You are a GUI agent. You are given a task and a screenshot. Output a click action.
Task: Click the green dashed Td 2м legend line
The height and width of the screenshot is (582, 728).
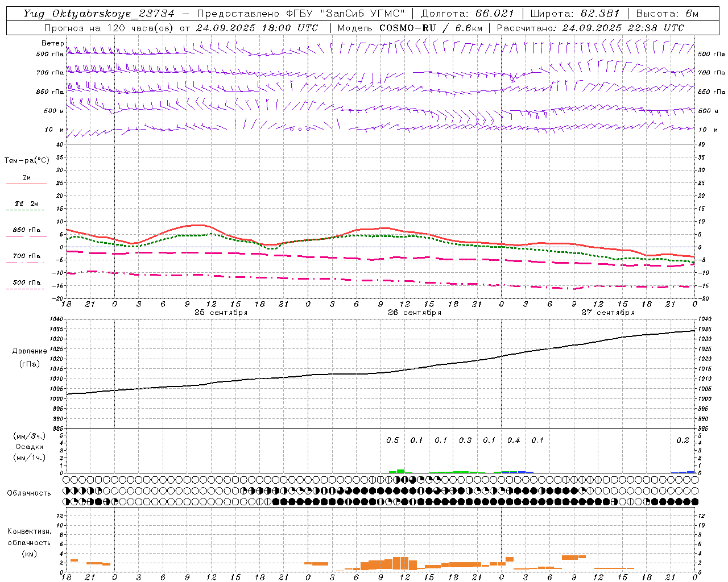26,210
